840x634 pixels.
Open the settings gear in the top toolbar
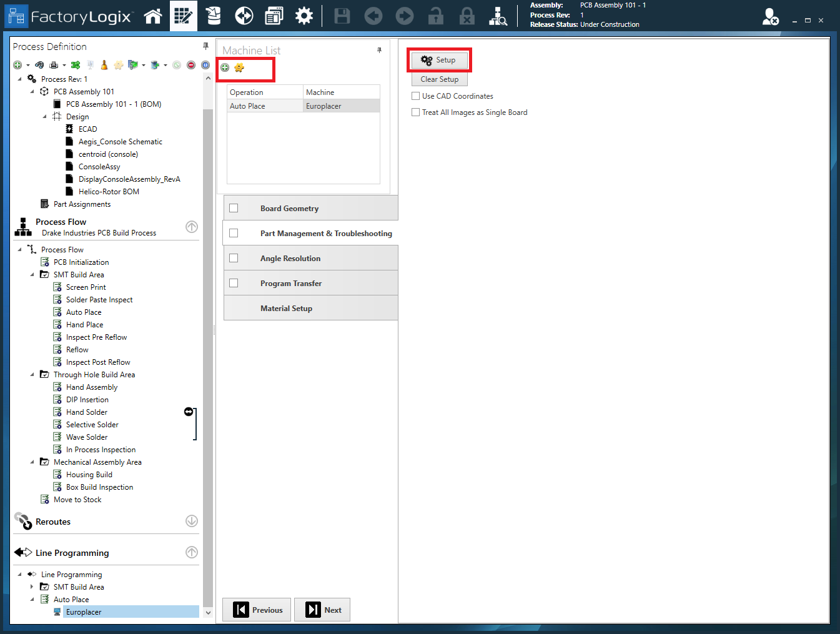[x=304, y=16]
